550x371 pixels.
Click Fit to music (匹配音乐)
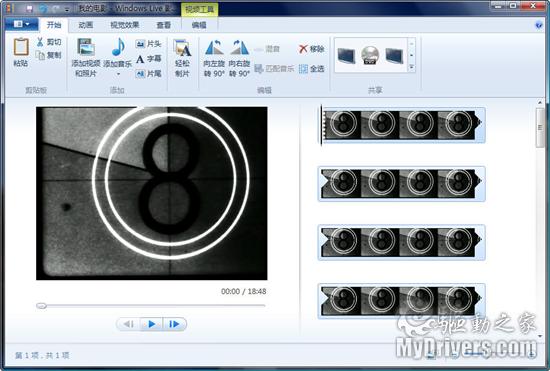click(x=274, y=68)
